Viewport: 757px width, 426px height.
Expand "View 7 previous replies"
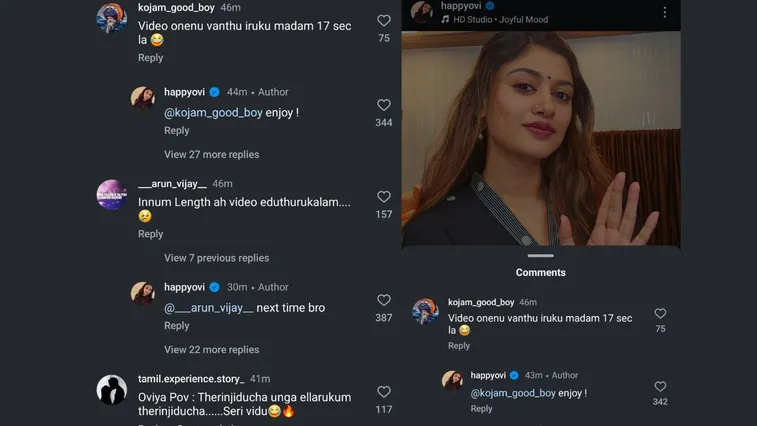[x=216, y=258]
